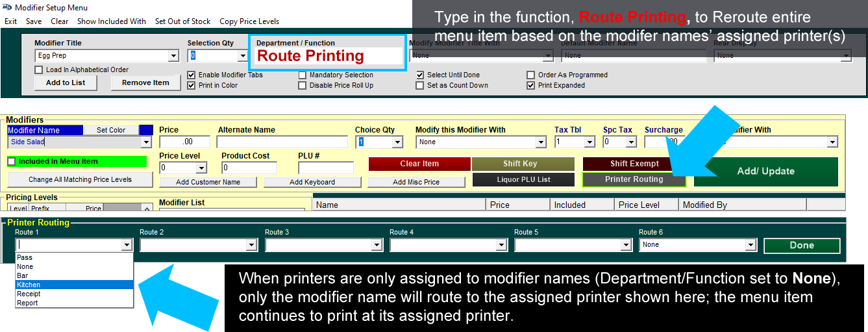Click the Liquor PLU List button

[x=523, y=179]
